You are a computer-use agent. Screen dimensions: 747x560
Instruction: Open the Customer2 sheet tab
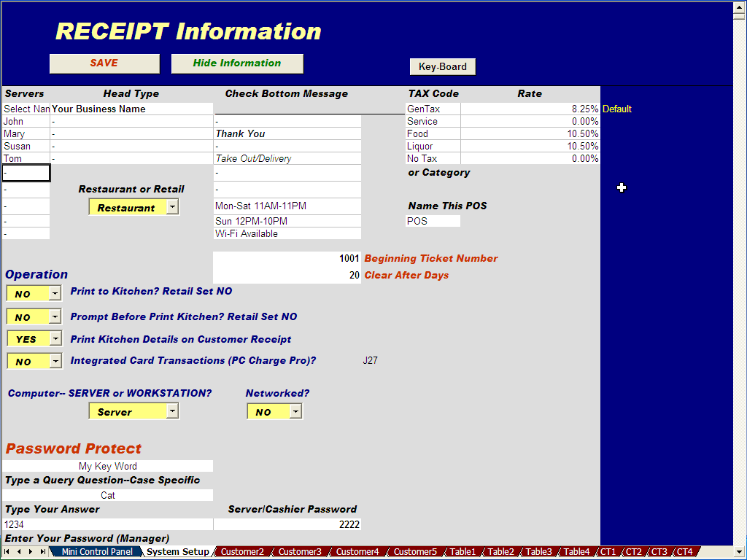[242, 552]
